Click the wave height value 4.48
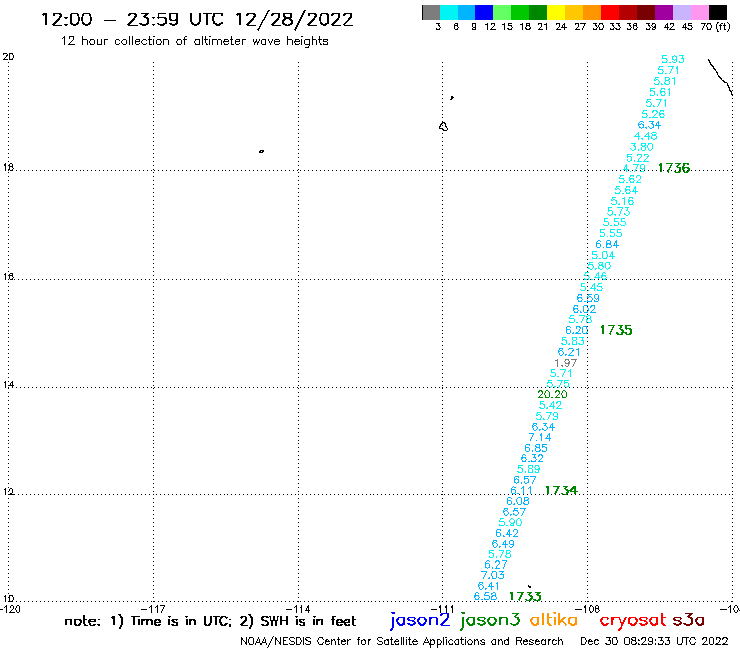 (x=646, y=136)
